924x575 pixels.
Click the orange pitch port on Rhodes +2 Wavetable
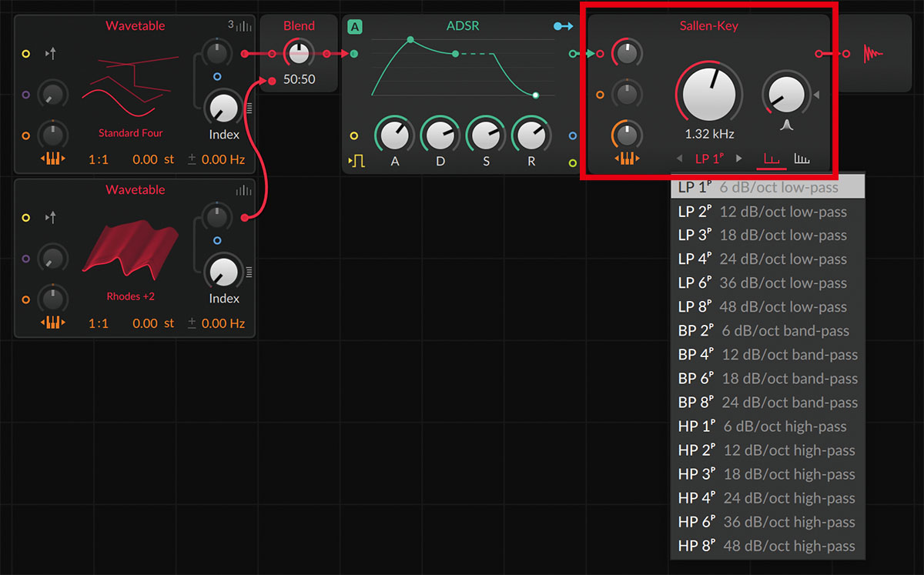point(26,299)
